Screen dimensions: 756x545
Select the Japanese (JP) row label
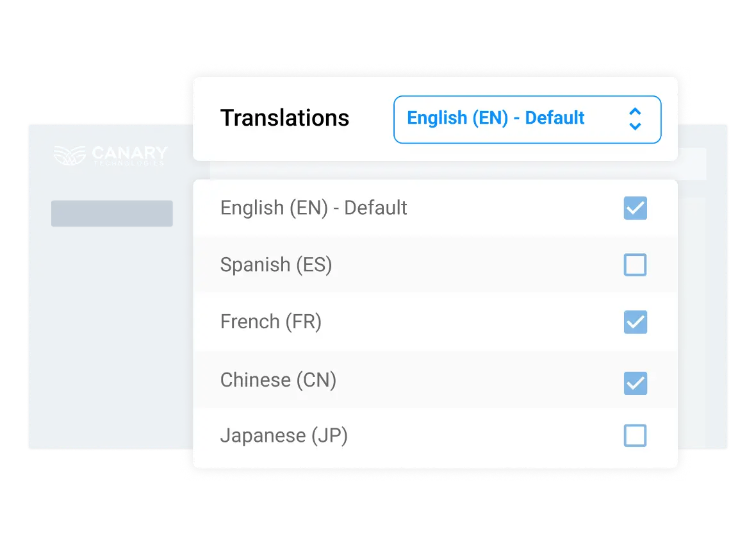[284, 435]
